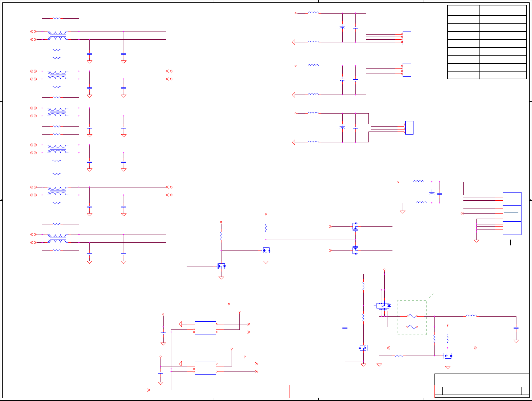Click the multi-pin power MOSFET beside the dashed box
Image resolution: width=532 pixels, height=401 pixels.
pyautogui.click(x=383, y=305)
